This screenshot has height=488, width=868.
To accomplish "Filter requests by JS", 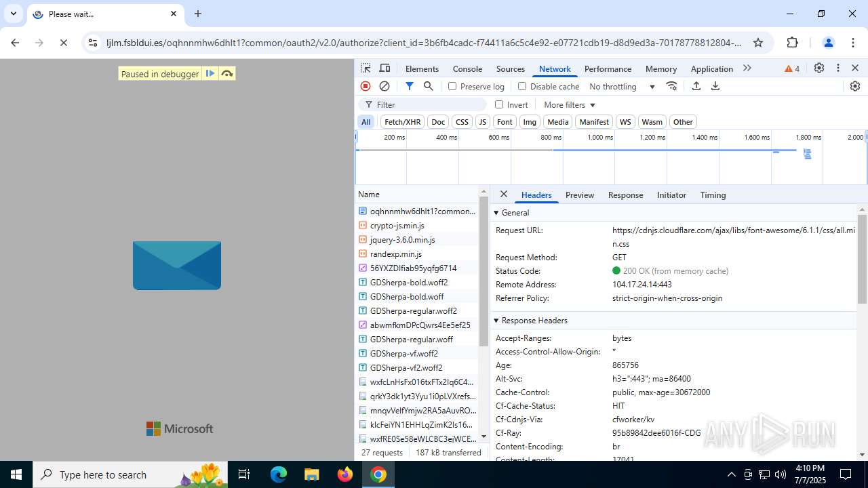I will (x=483, y=122).
